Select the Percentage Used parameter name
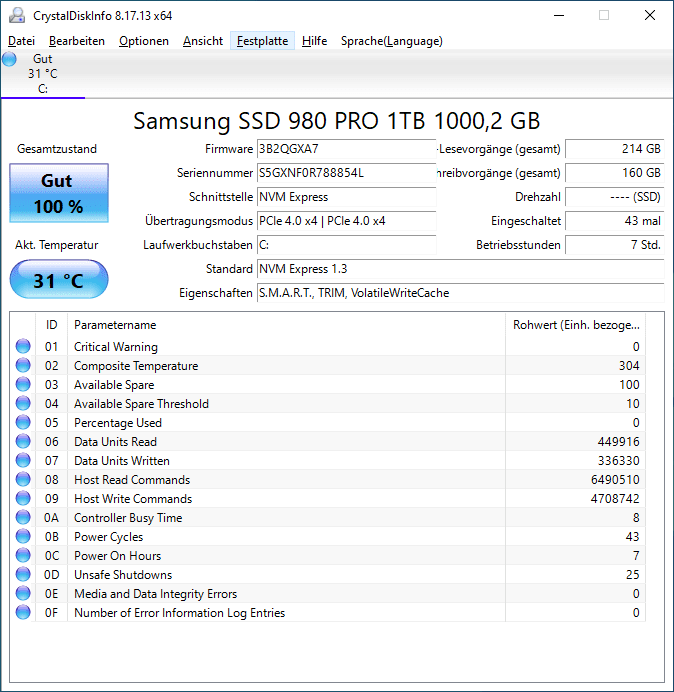The height and width of the screenshot is (692, 674). [118, 423]
